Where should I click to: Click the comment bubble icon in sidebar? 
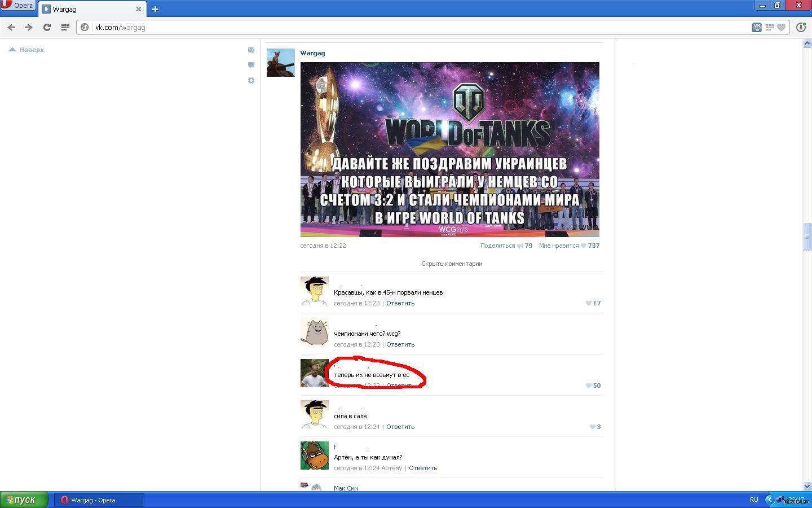[251, 65]
